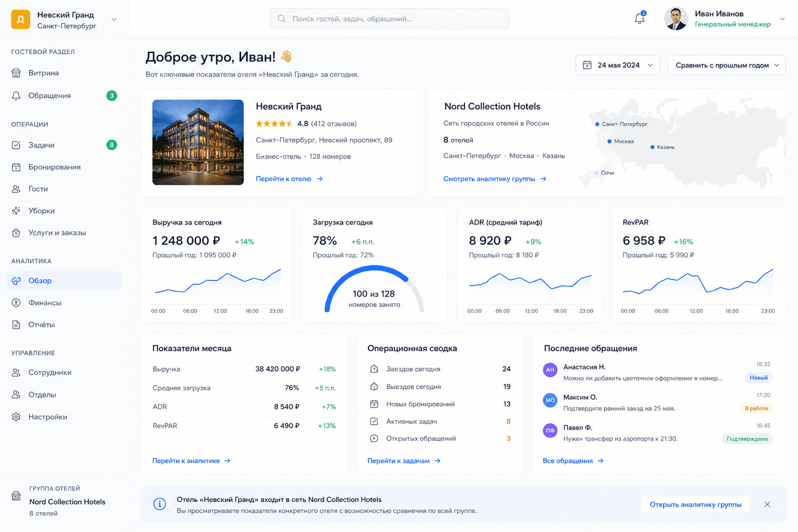Screen dimensions: 798x532
Task: Click the Казань marker on map
Action: click(653, 147)
